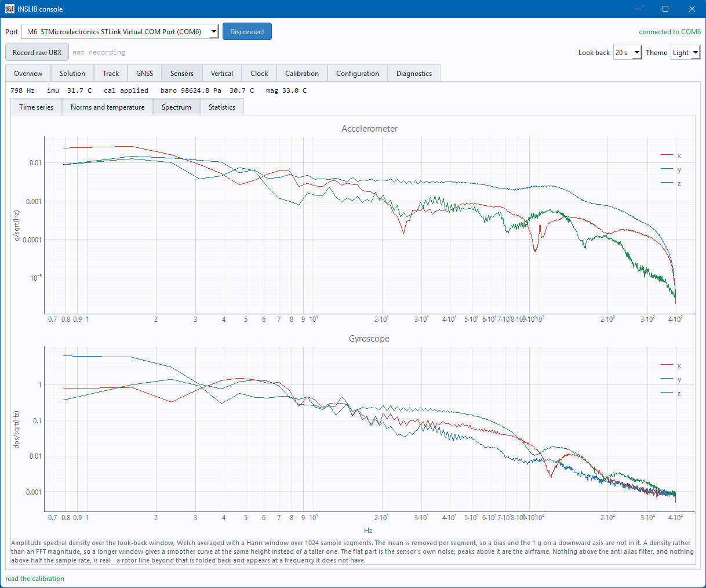Image resolution: width=706 pixels, height=588 pixels.
Task: Select the Sensors tab
Action: point(182,74)
